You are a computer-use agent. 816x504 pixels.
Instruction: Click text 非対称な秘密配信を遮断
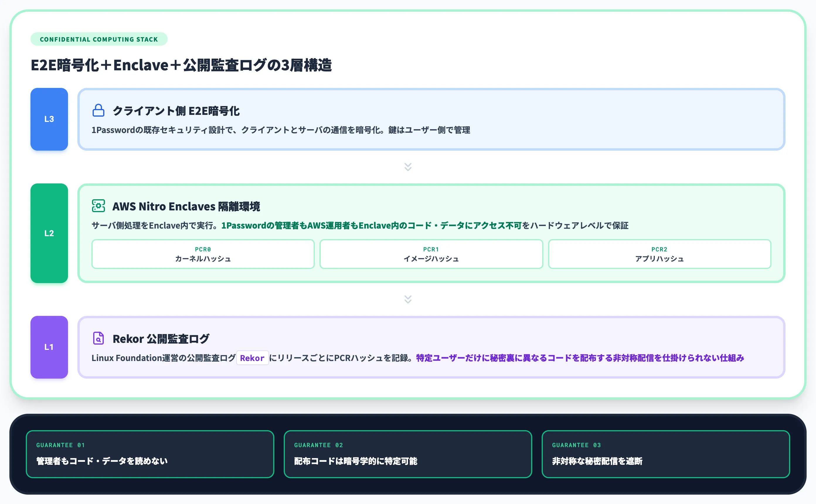pos(597,461)
